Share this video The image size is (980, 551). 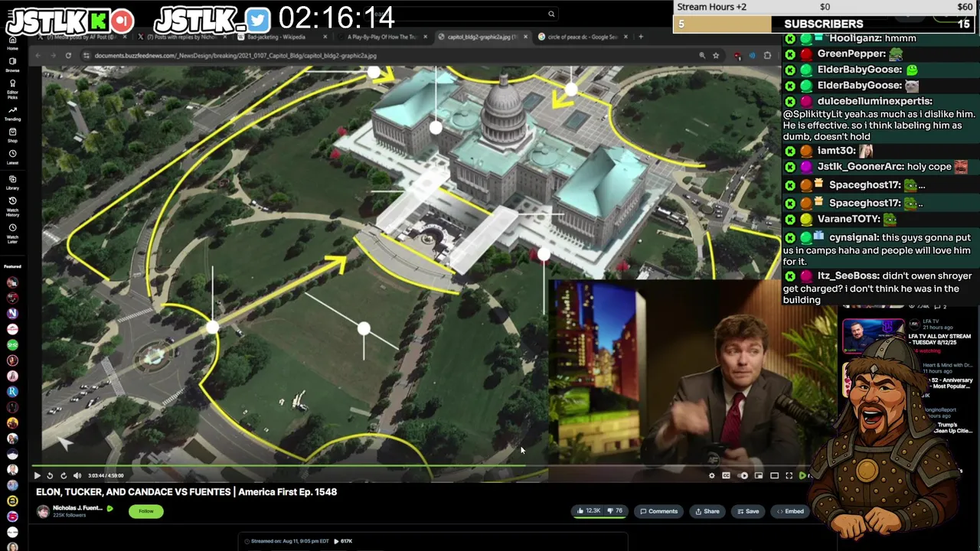[707, 511]
